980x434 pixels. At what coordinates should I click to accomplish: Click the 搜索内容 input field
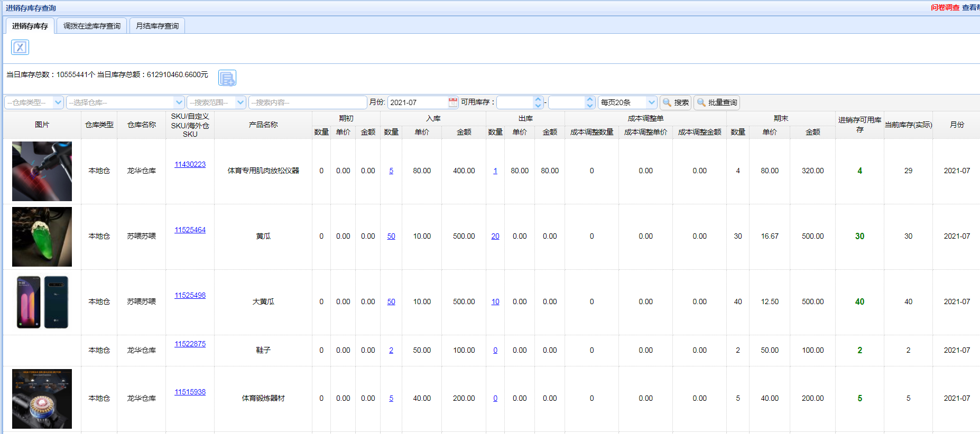pos(308,102)
